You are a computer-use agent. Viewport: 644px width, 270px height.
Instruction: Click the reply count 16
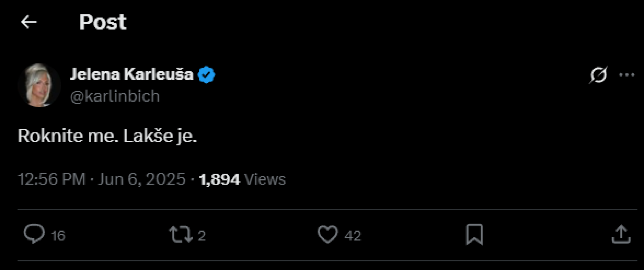coord(58,236)
